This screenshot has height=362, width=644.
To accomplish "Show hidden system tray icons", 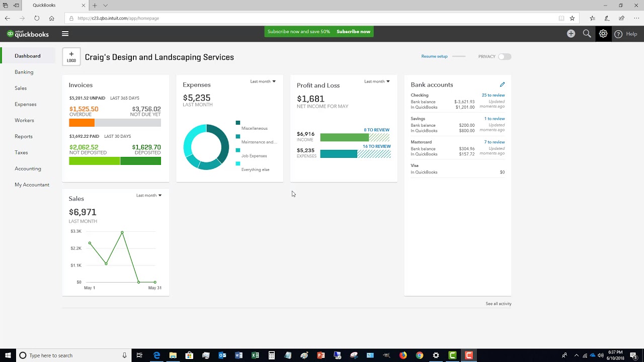I will pos(577,355).
